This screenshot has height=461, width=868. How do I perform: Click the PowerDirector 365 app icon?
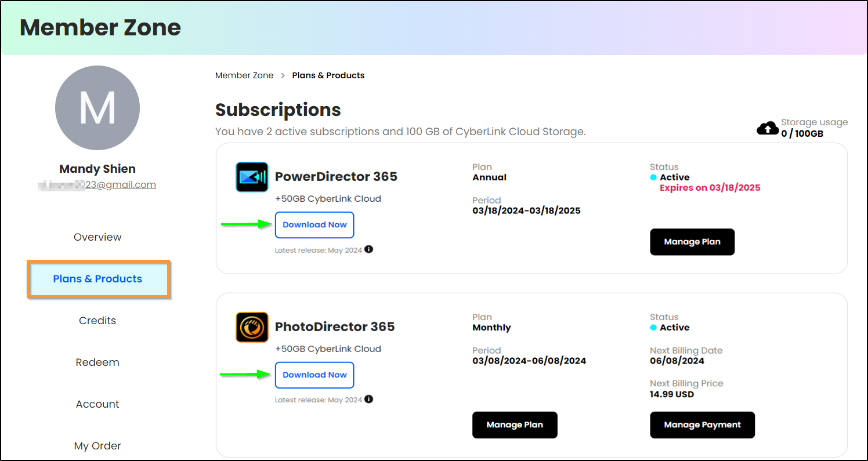click(252, 177)
